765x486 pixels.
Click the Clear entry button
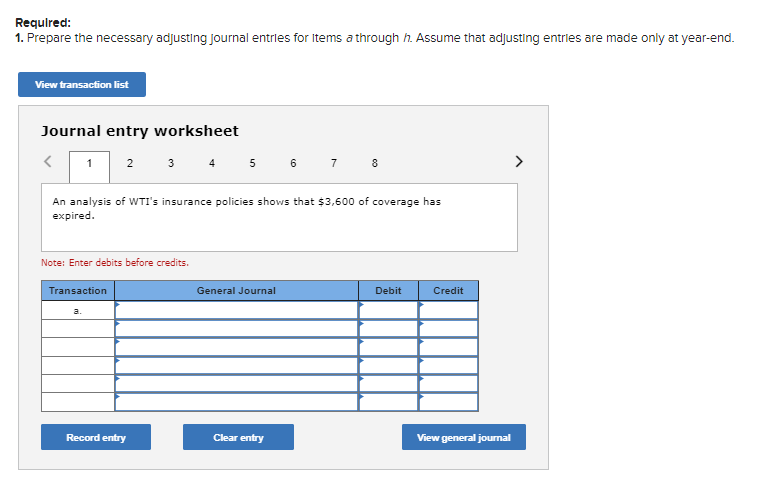pyautogui.click(x=238, y=437)
